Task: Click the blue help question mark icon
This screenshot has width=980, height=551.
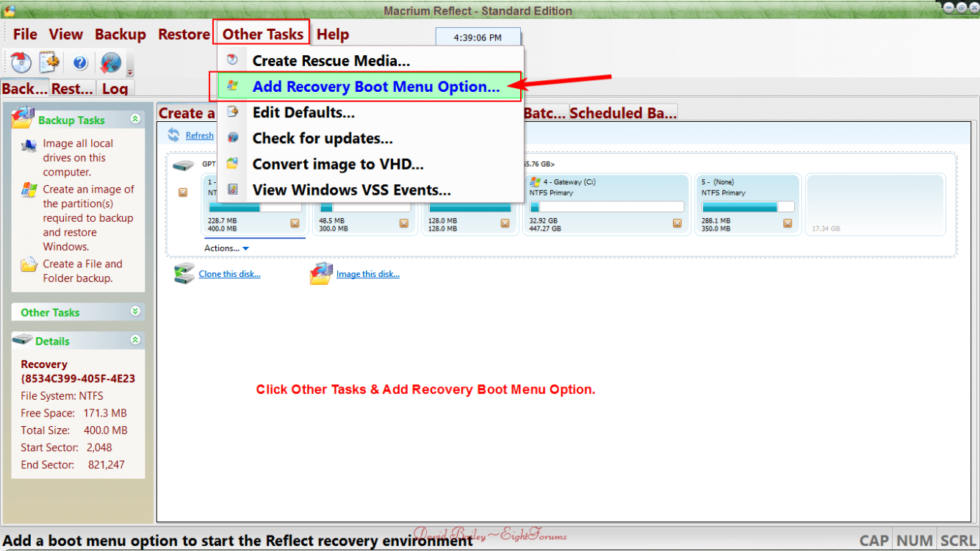Action: (80, 64)
